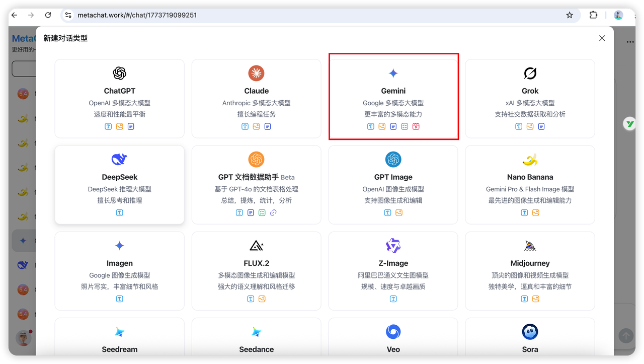Click the image capability icon under Nano Banana

[536, 212]
